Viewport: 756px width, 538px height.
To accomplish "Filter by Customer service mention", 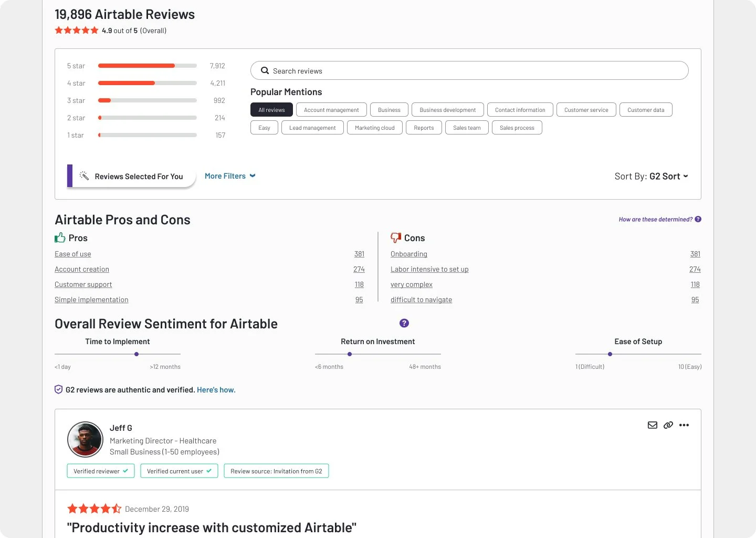I will (586, 110).
